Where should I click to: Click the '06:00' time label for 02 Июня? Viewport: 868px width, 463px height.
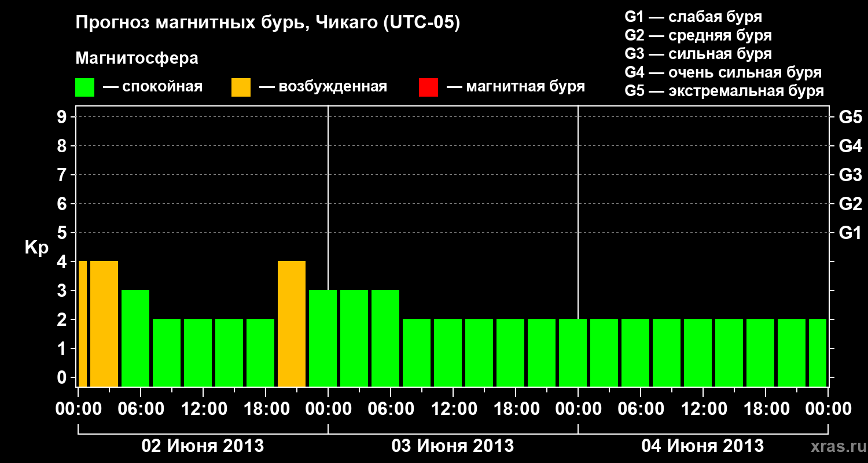coord(141,409)
